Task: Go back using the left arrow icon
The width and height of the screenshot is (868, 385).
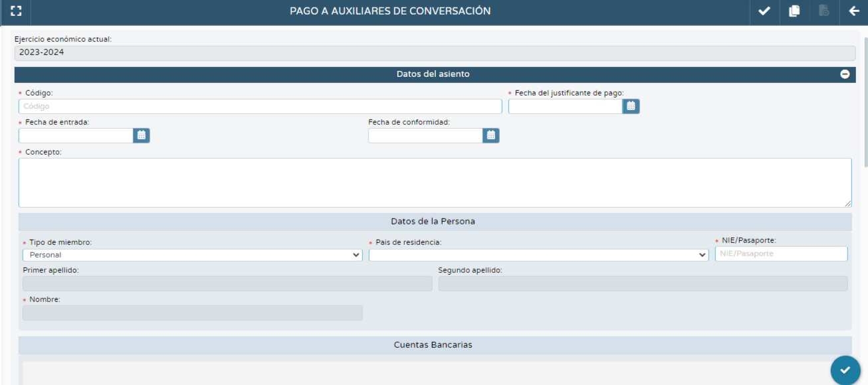Action: pyautogui.click(x=854, y=11)
